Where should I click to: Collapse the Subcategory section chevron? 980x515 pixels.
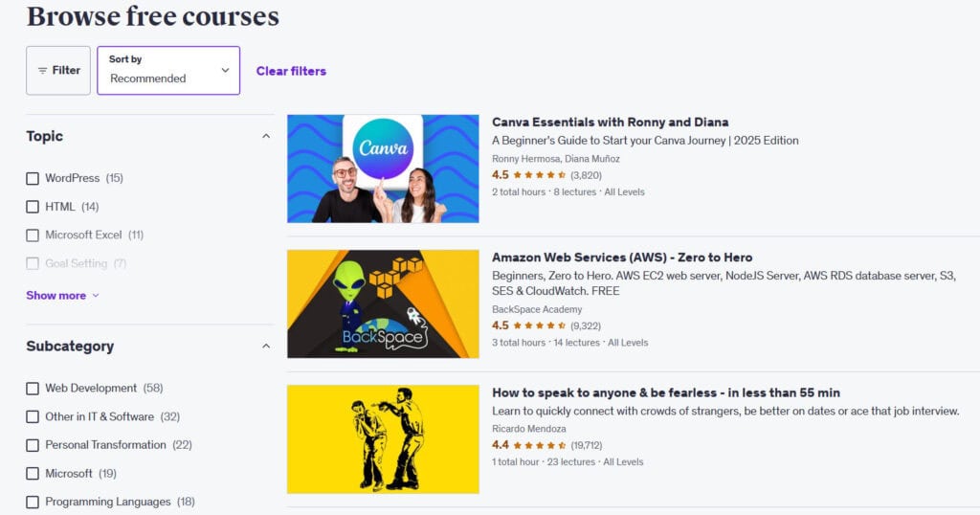(266, 347)
